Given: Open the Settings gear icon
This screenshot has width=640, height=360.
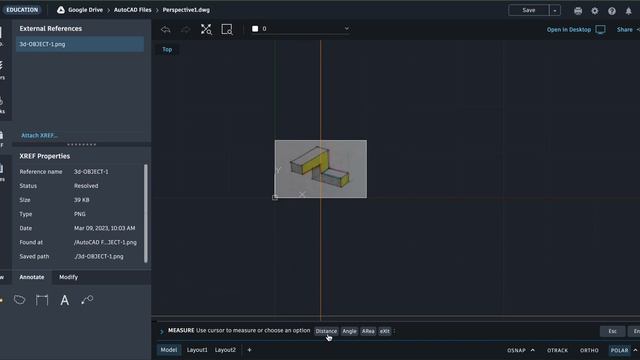Looking at the screenshot, I should [x=595, y=11].
